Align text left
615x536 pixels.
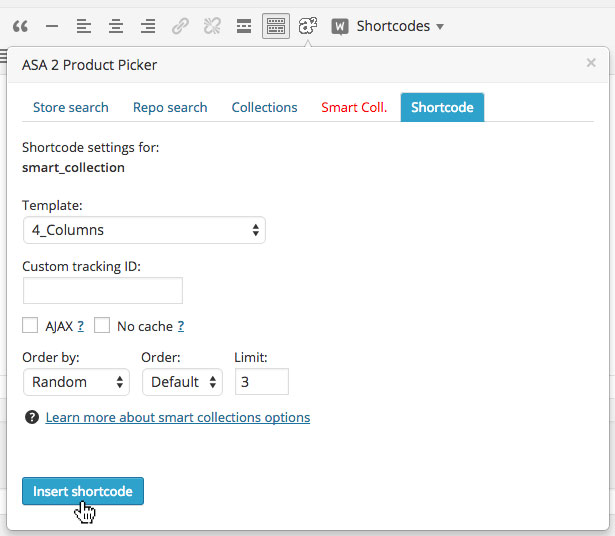point(84,26)
